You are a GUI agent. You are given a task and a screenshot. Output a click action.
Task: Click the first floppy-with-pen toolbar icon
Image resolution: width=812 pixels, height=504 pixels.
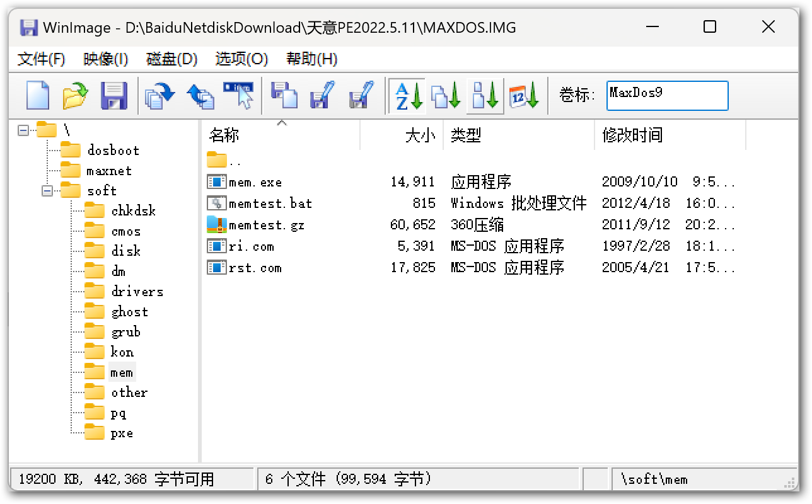(322, 96)
